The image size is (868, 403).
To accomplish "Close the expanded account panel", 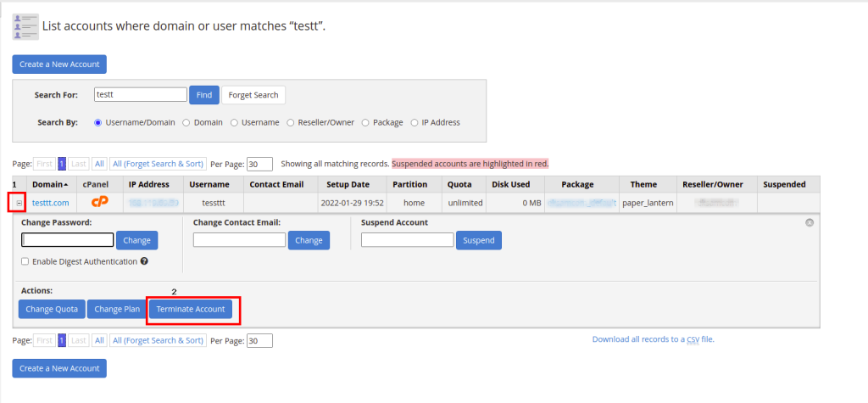I will point(809,222).
